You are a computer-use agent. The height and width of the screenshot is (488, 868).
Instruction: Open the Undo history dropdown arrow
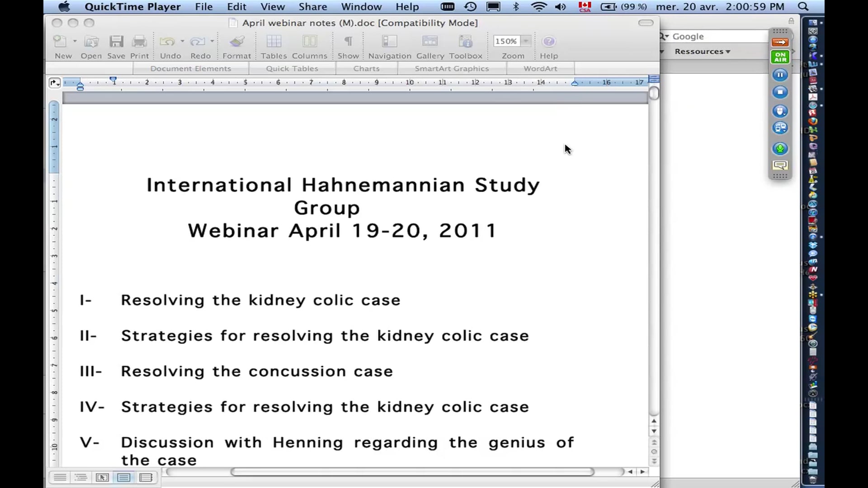[182, 41]
